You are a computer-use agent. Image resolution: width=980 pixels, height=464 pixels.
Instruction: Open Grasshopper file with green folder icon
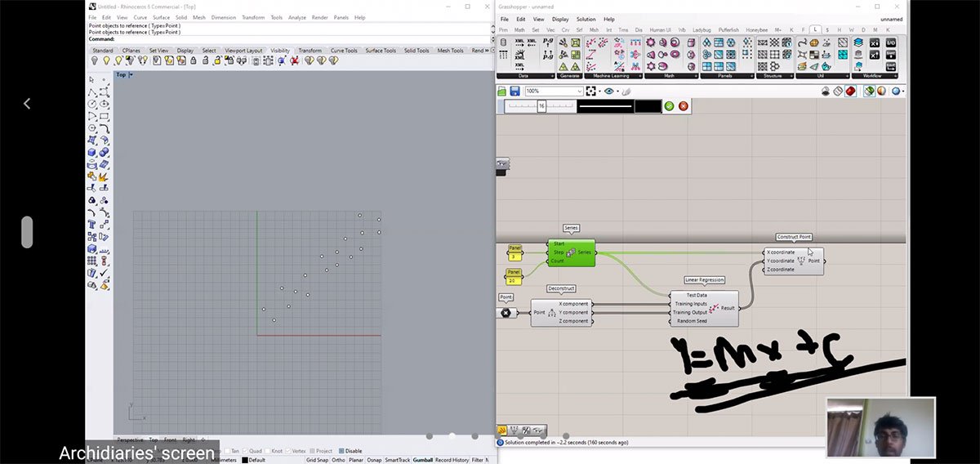click(x=502, y=91)
